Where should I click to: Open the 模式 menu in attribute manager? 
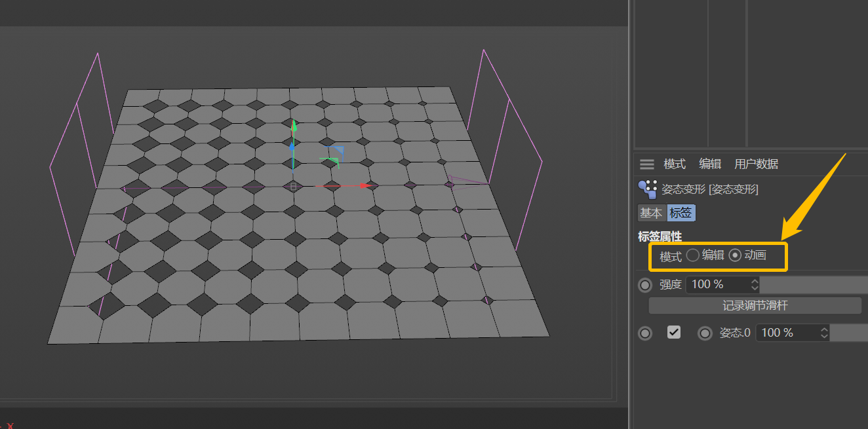tap(675, 164)
